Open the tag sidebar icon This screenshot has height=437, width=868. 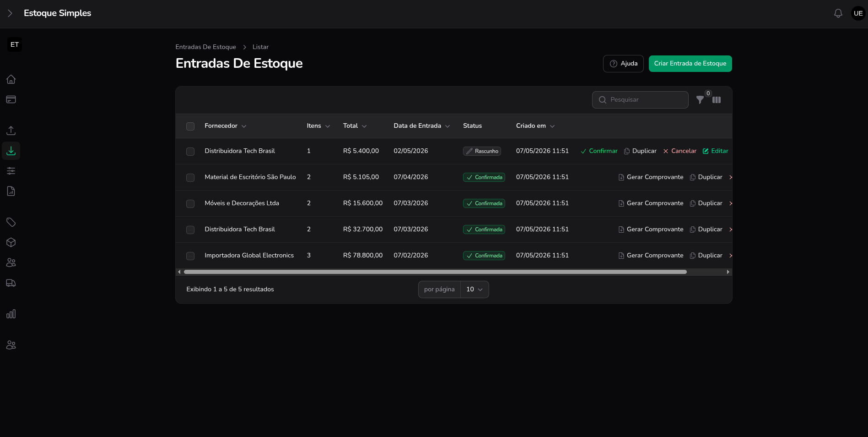11,222
